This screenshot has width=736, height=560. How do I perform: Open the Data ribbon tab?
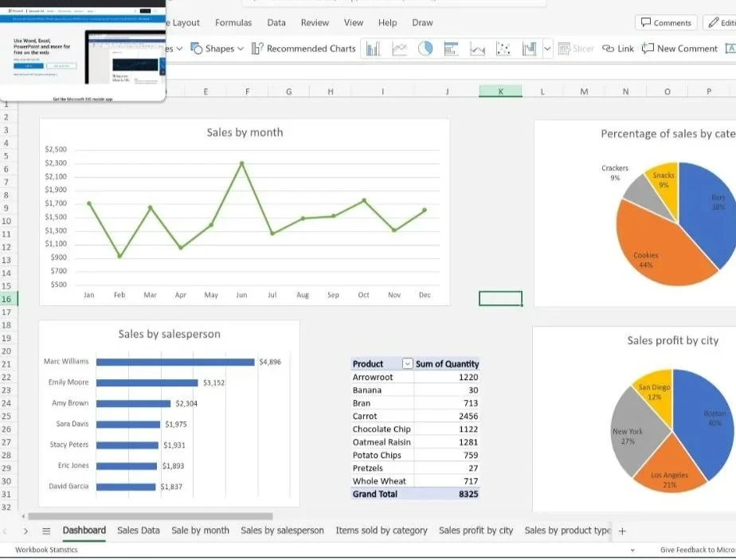click(x=276, y=22)
